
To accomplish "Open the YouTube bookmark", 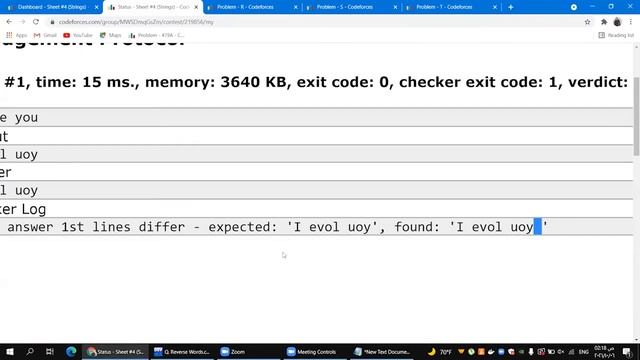I will click(x=78, y=35).
